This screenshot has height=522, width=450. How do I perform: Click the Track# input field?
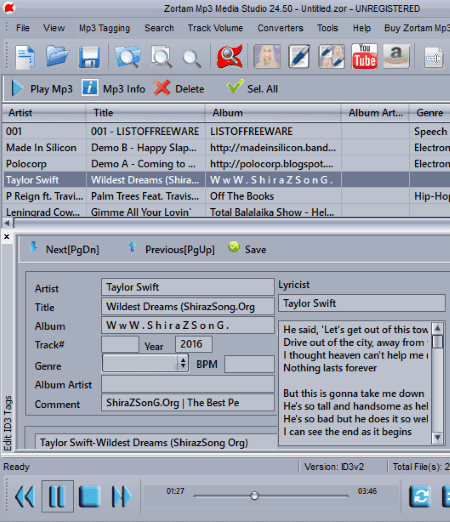pyautogui.click(x=120, y=344)
